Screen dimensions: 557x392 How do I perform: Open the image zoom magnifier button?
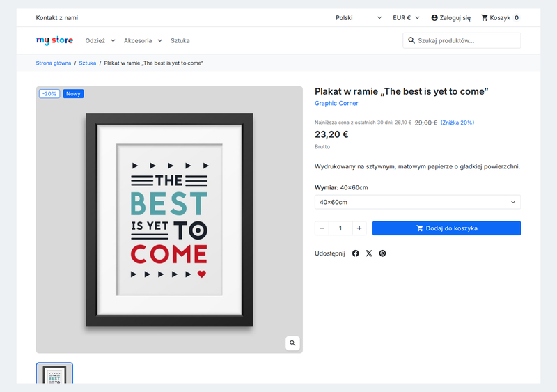(292, 343)
